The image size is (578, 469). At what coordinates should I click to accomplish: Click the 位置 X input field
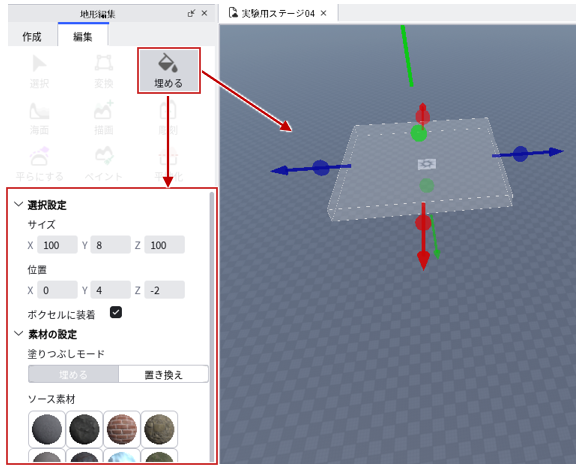coord(57,290)
